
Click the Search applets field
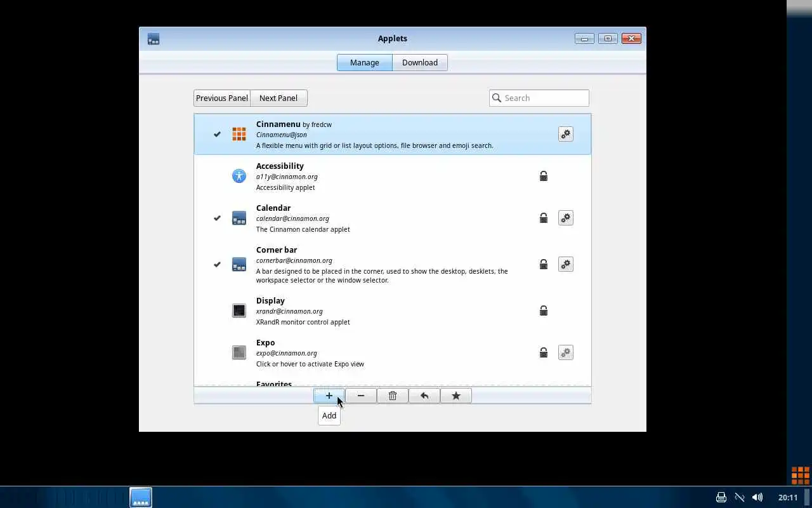(x=539, y=98)
